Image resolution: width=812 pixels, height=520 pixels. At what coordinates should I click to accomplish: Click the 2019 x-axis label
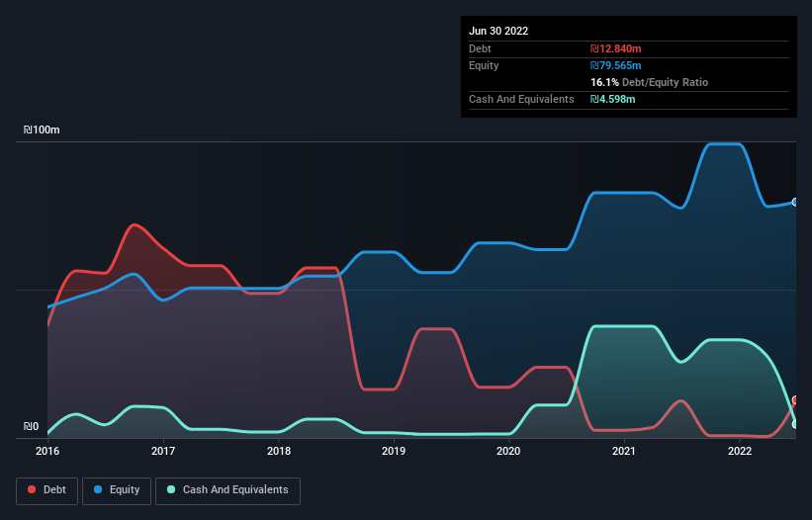(x=394, y=451)
